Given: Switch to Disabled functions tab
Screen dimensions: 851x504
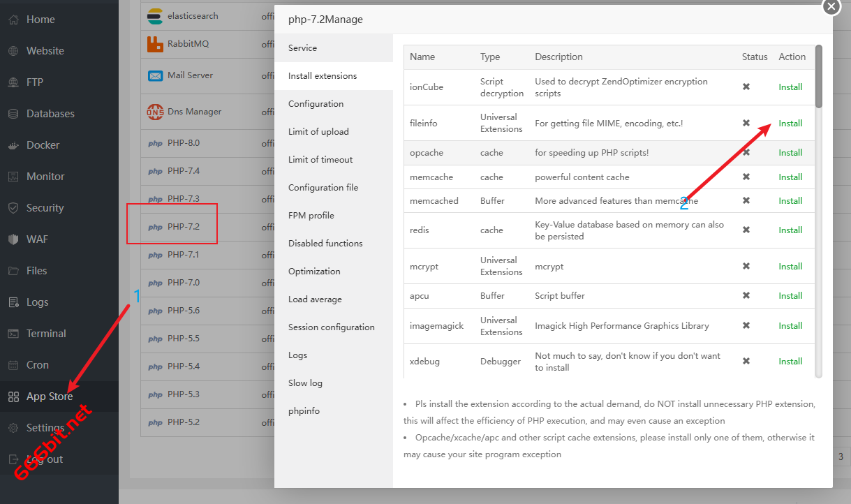Looking at the screenshot, I should pyautogui.click(x=325, y=244).
